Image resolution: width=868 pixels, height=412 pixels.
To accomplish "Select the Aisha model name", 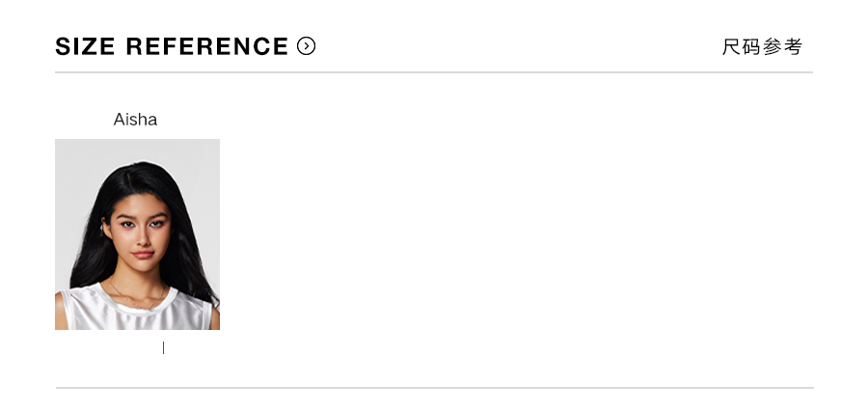I will click(x=135, y=120).
